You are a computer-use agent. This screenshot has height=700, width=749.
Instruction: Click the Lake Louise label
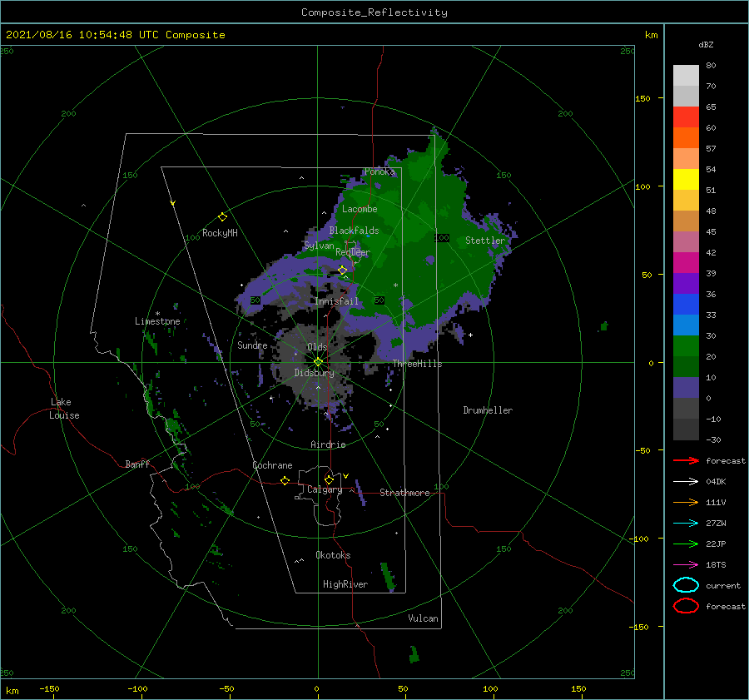click(x=64, y=409)
